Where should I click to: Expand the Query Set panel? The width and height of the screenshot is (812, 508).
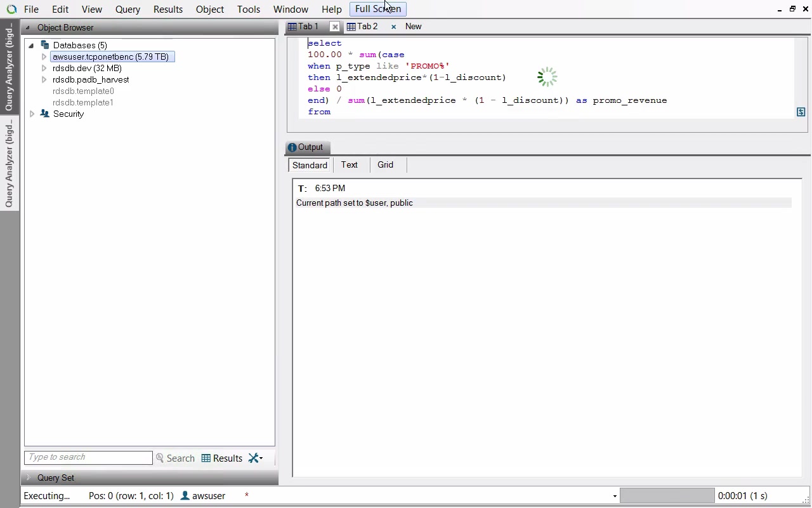coord(28,478)
